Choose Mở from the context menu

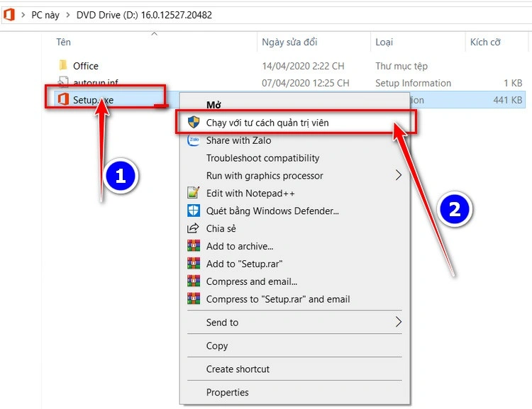click(x=214, y=105)
